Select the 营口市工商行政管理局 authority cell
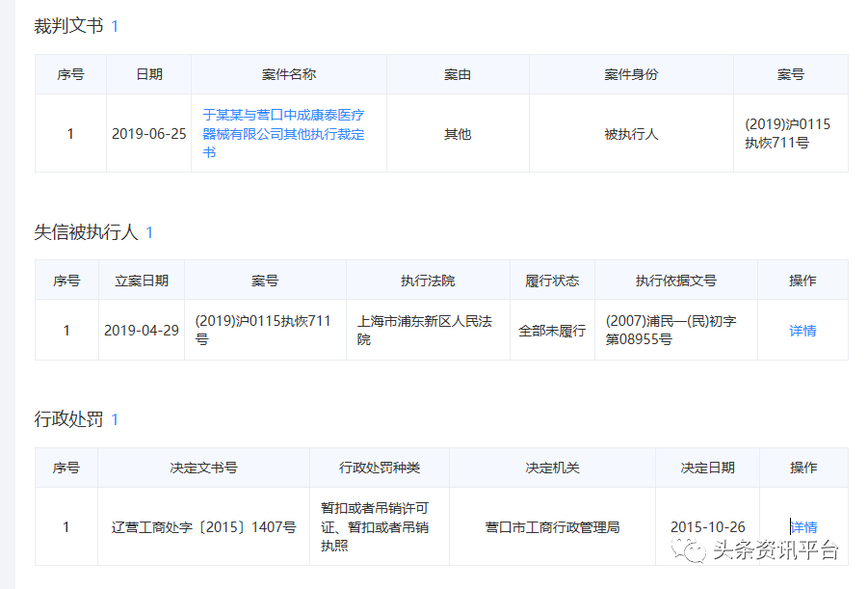This screenshot has height=589, width=868. [x=552, y=527]
